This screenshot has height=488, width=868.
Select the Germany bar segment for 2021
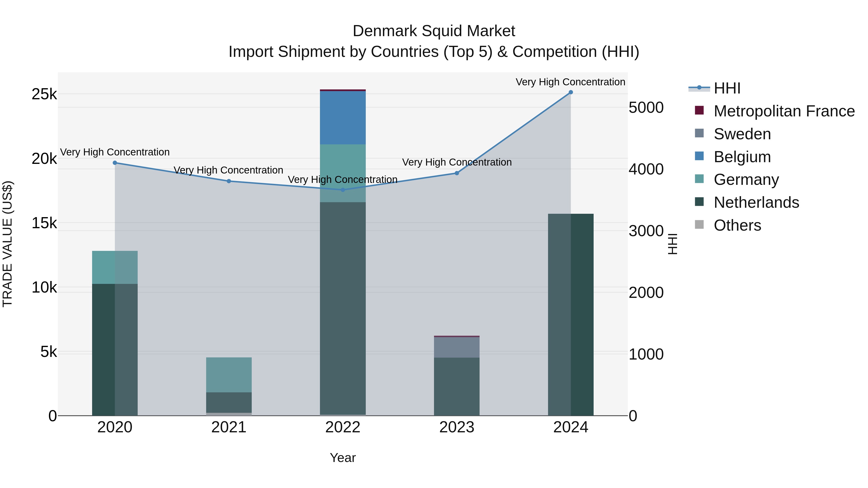click(229, 375)
